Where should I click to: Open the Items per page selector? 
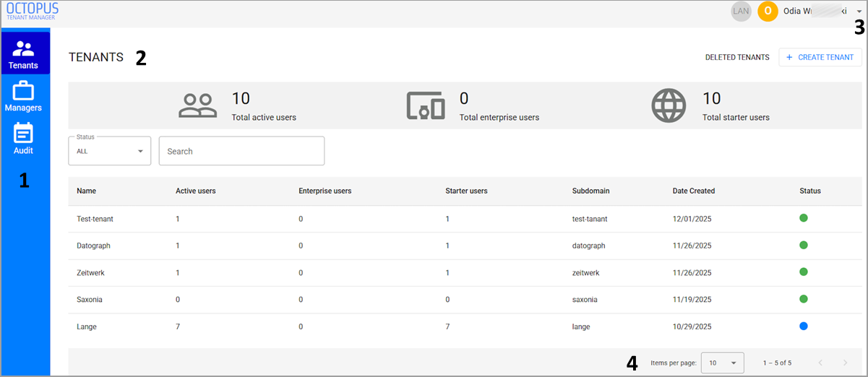pyautogui.click(x=722, y=363)
